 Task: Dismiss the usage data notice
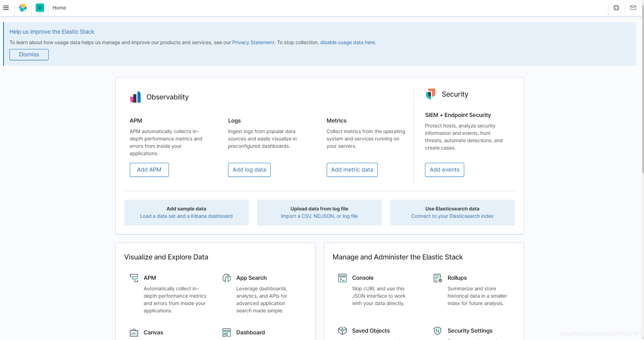29,55
